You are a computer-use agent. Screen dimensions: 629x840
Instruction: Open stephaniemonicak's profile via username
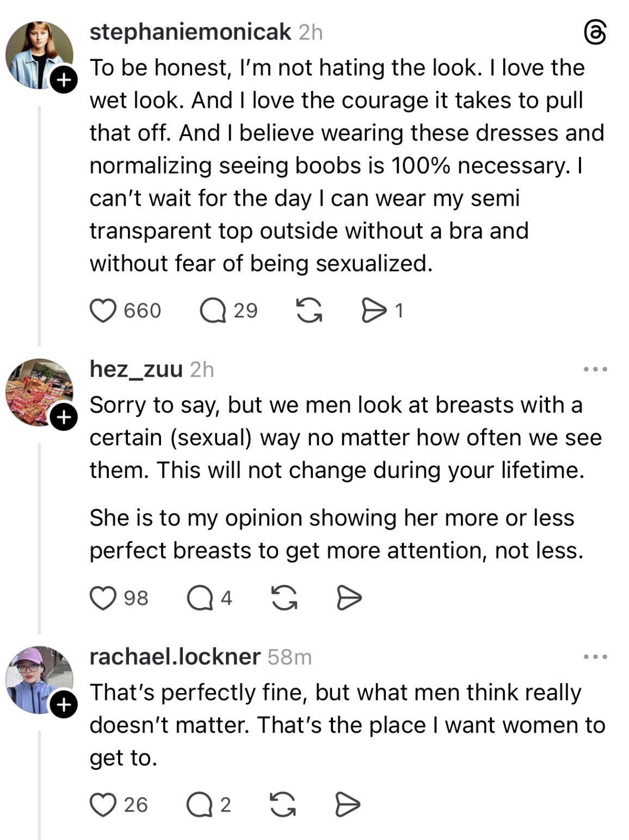pos(190,32)
